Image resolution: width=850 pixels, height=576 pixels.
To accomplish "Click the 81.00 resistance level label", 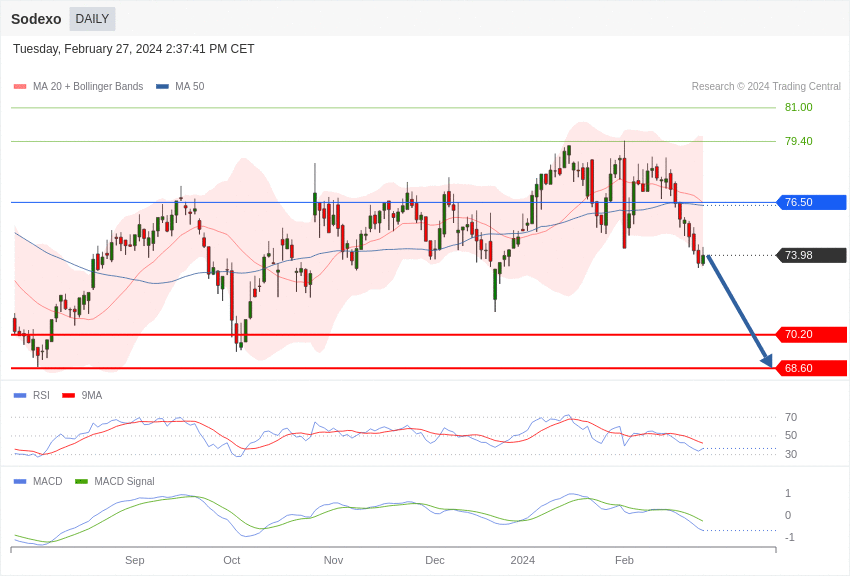I will click(x=798, y=107).
